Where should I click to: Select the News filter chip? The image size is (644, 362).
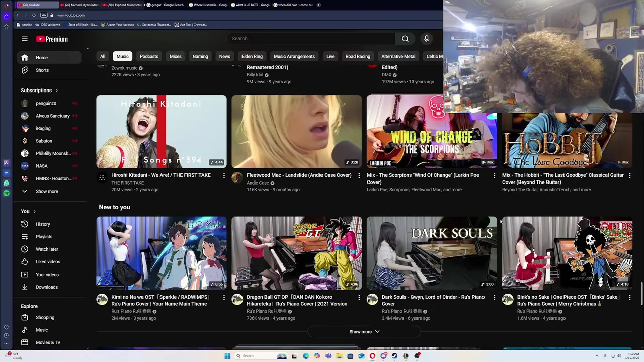click(x=225, y=56)
